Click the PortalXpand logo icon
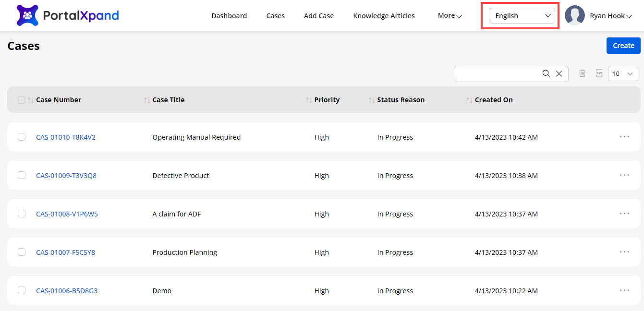644x311 pixels. (27, 15)
